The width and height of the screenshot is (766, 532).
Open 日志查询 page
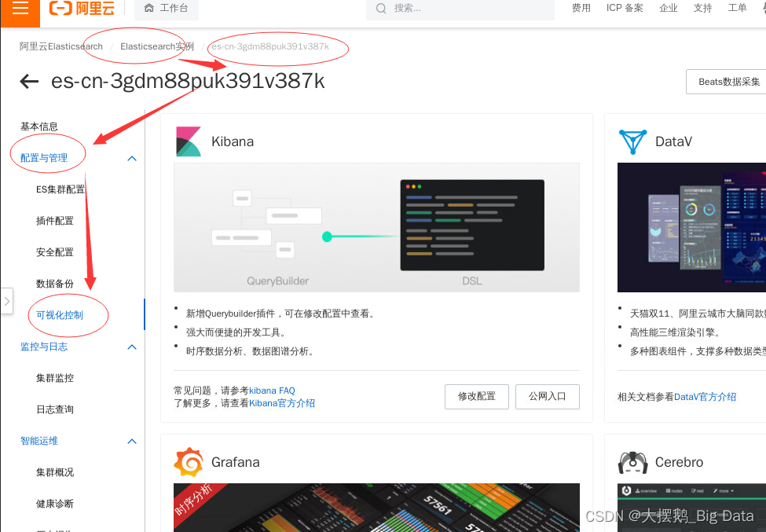(55, 409)
